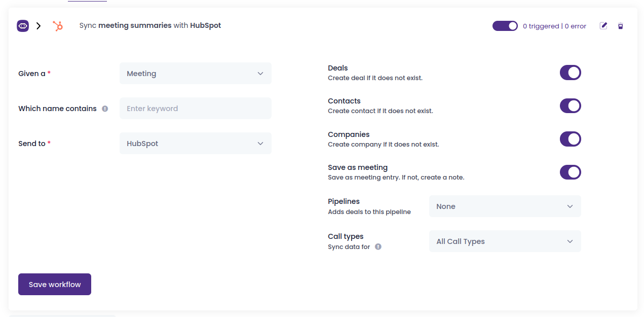Disable the workflow active toggle

pyautogui.click(x=505, y=26)
